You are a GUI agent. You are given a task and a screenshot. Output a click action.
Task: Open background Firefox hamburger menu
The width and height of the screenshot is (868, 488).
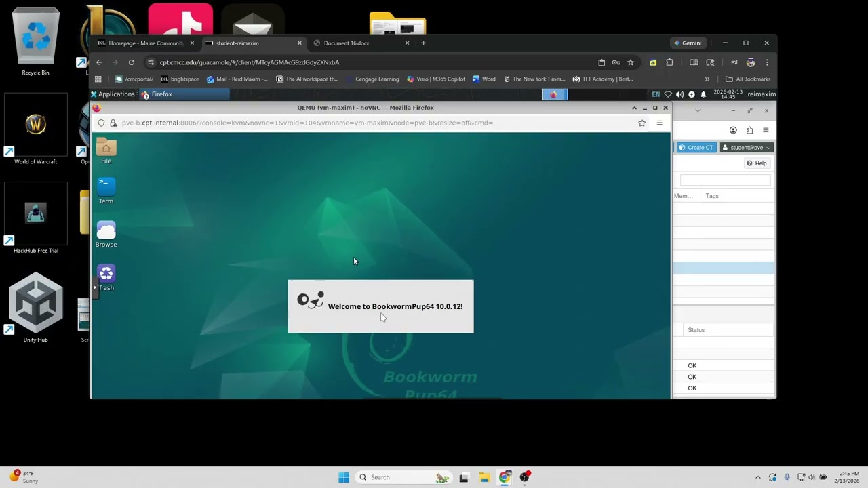pos(766,130)
